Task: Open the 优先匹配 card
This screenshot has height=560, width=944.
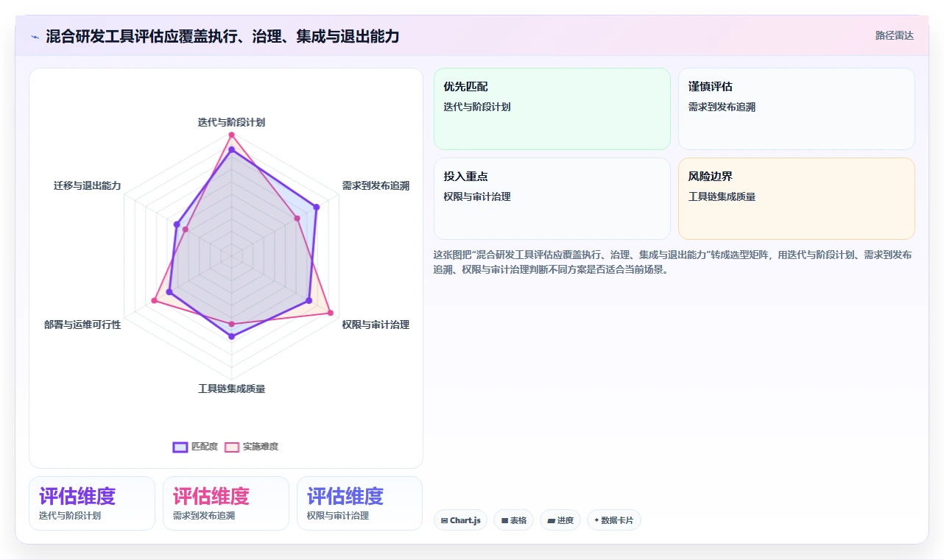Action: pyautogui.click(x=552, y=109)
